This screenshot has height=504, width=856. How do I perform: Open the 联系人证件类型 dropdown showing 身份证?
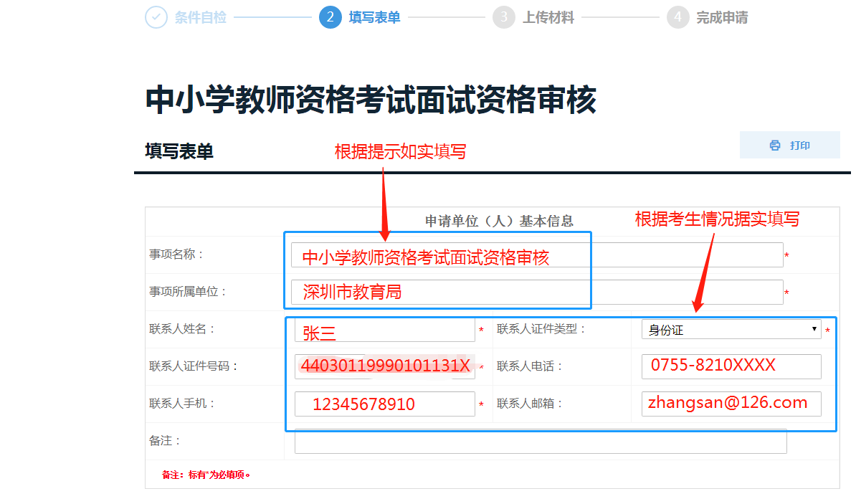click(x=731, y=330)
